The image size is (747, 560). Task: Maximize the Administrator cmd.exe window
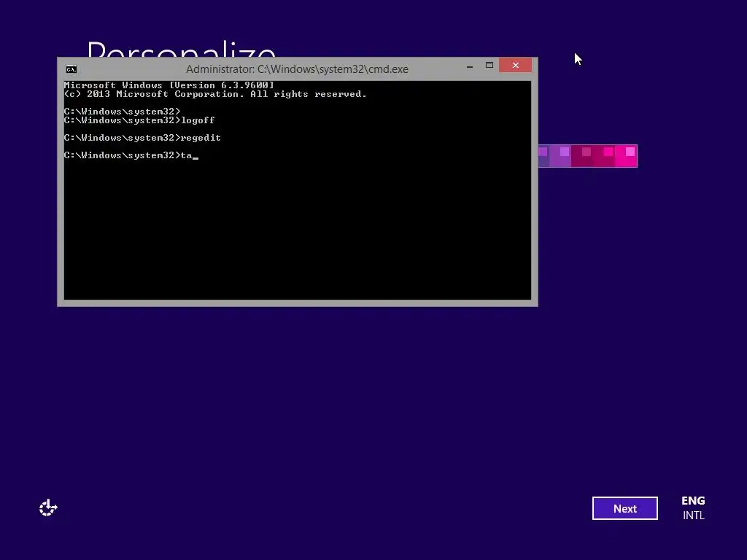coord(489,66)
